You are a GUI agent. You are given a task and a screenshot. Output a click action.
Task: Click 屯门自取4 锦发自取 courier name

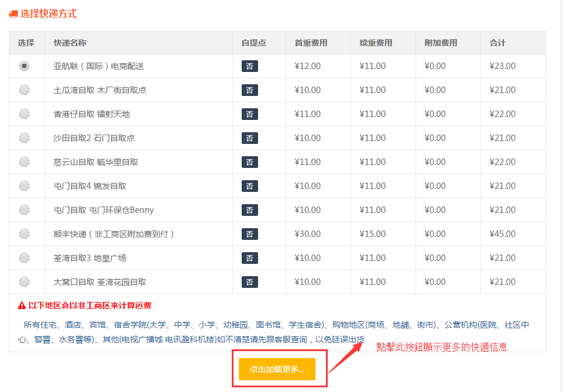click(90, 186)
